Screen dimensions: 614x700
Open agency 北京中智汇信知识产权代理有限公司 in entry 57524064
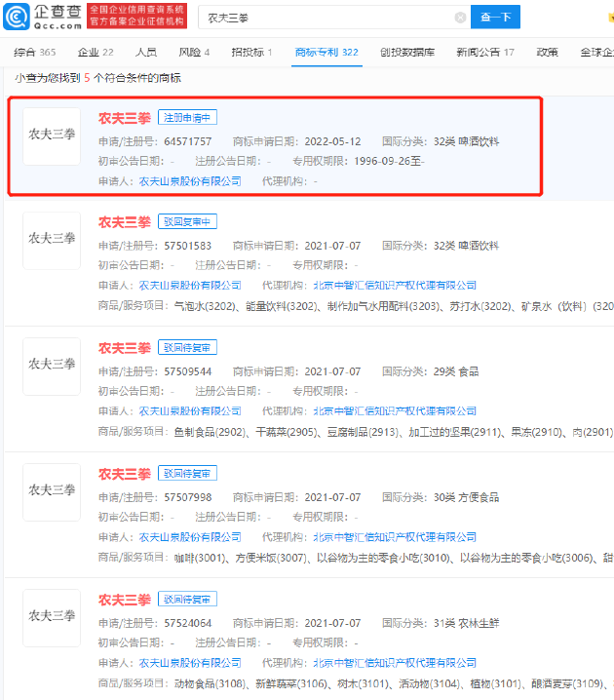coord(395,663)
